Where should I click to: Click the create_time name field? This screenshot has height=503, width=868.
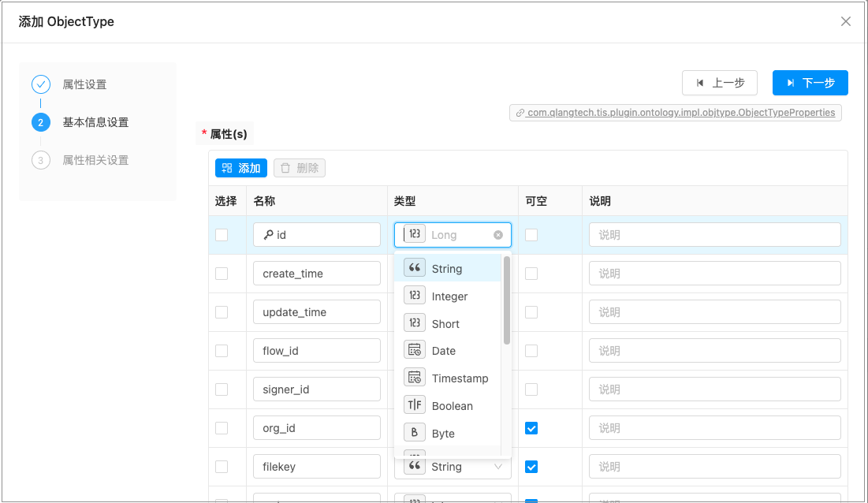[317, 274]
